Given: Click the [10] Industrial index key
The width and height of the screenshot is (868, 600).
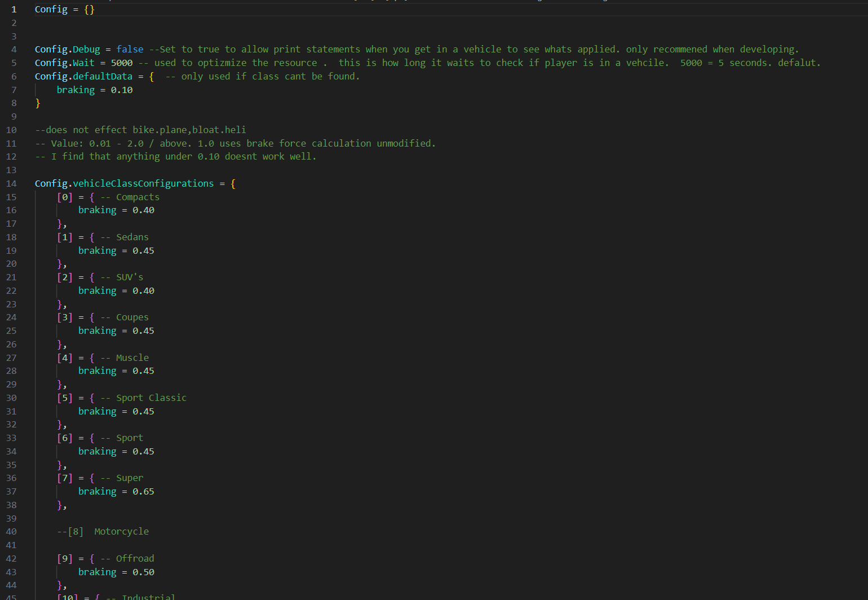Looking at the screenshot, I should [x=68, y=597].
